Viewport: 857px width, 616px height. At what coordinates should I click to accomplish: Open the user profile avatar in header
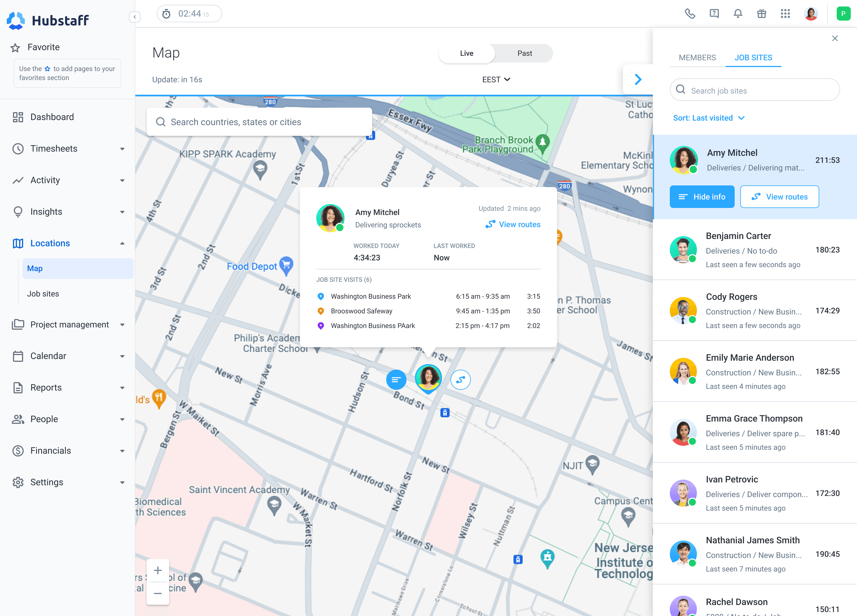811,14
